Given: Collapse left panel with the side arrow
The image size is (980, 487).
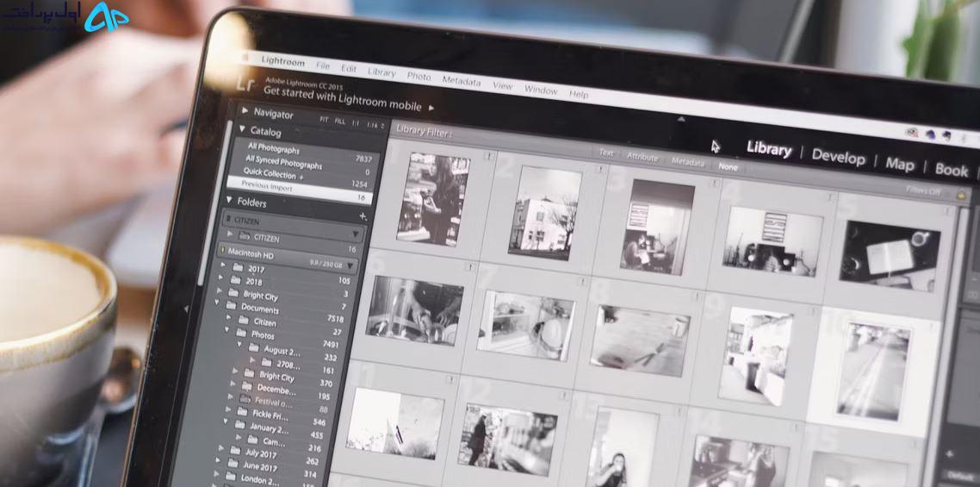Looking at the screenshot, I should tap(185, 309).
